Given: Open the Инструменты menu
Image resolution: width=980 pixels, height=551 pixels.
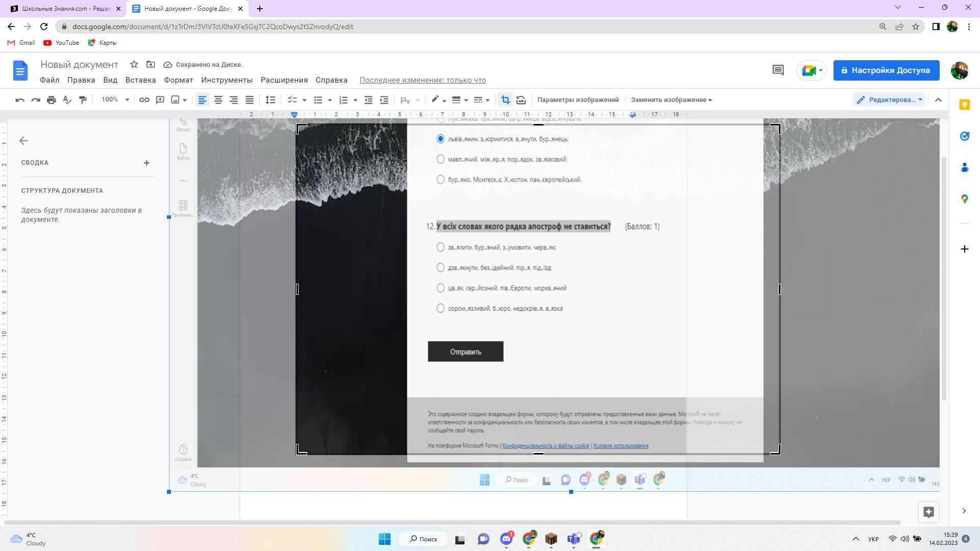Looking at the screenshot, I should (227, 80).
